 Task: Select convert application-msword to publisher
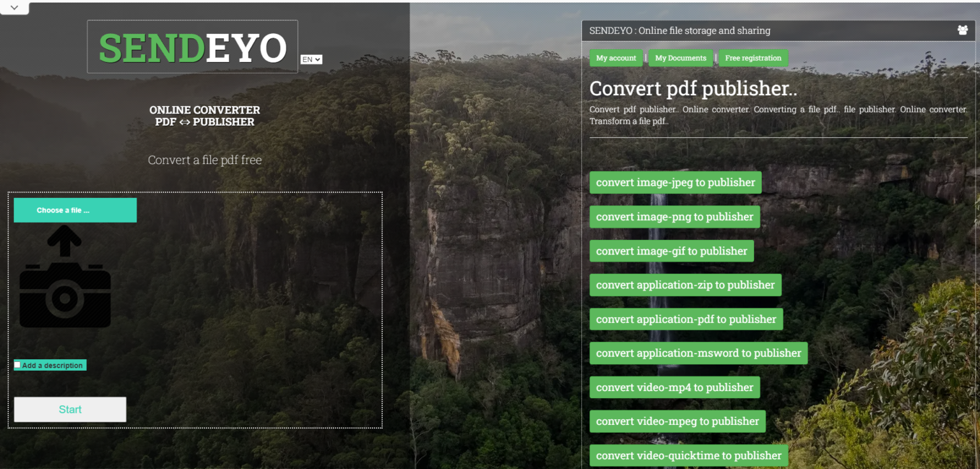[x=698, y=353]
